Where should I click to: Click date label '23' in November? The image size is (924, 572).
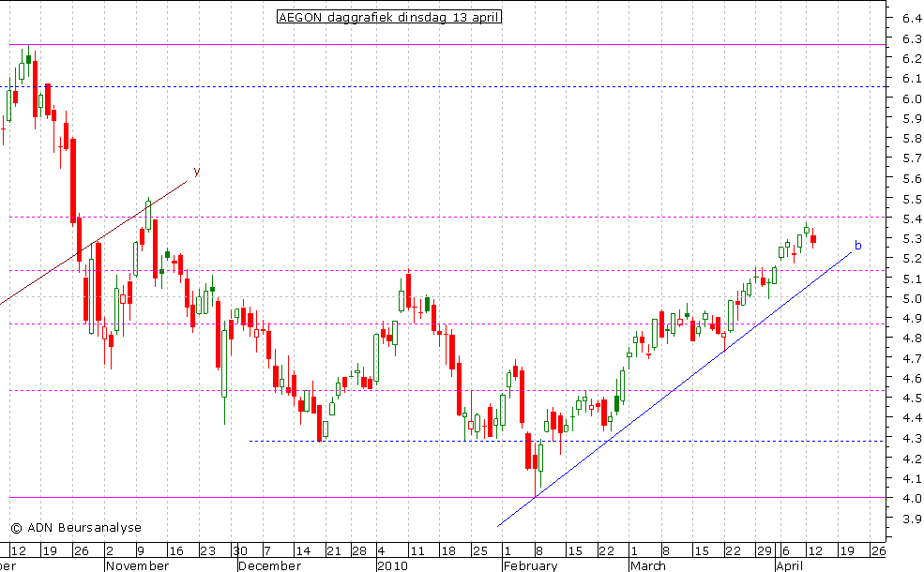coord(207,550)
